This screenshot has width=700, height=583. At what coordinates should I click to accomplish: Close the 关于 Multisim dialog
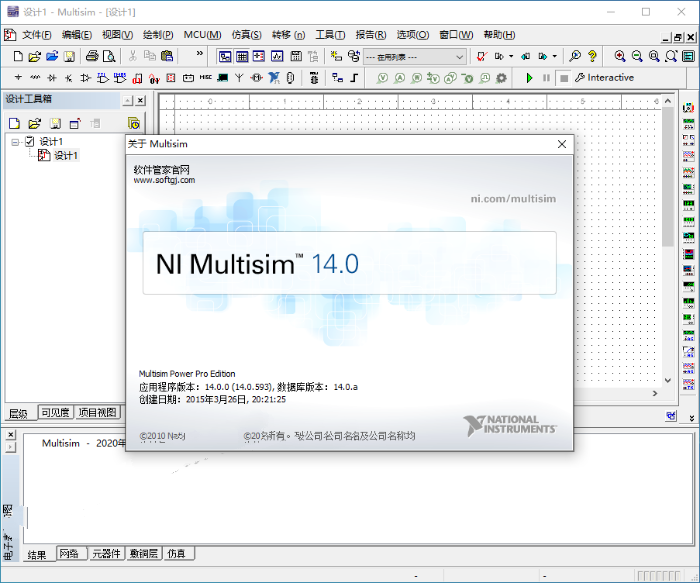[562, 144]
